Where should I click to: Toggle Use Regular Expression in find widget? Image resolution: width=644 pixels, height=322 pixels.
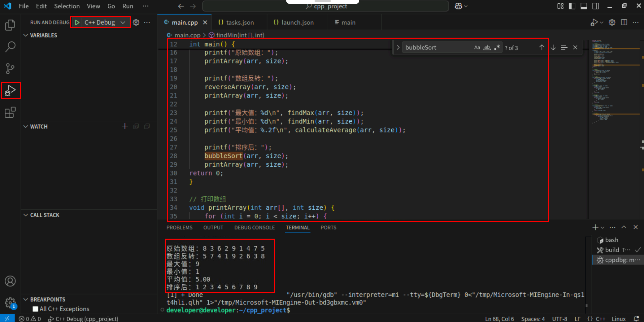click(497, 48)
